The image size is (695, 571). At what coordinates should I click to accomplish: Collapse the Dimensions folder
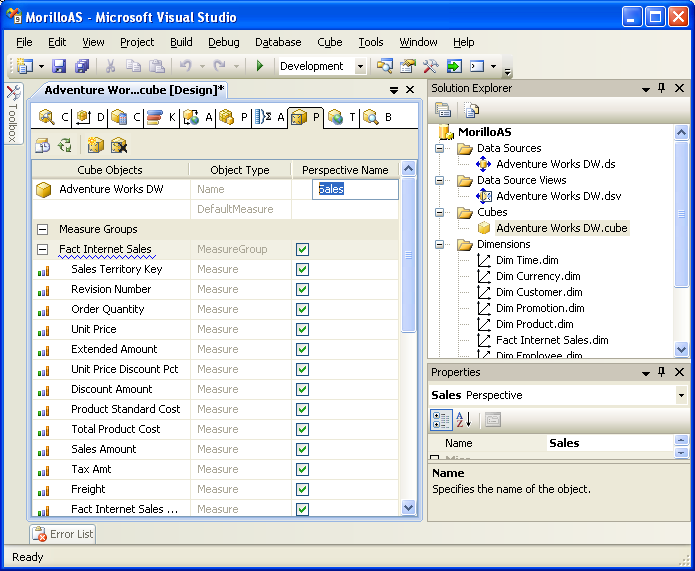click(439, 244)
